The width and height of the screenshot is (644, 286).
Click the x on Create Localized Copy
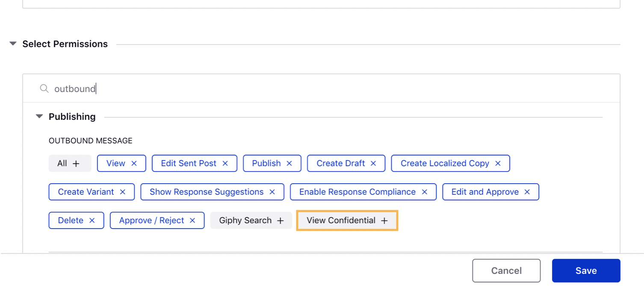[498, 164]
